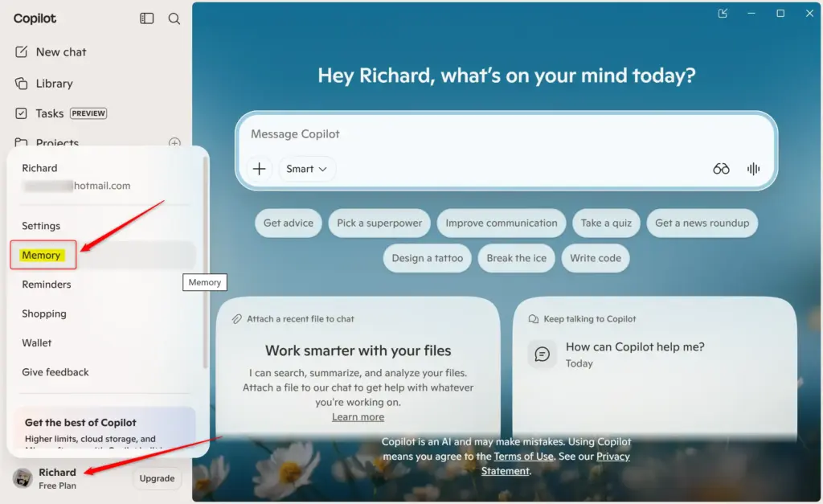Click the New chat label
This screenshot has width=823, height=504.
pyautogui.click(x=61, y=52)
